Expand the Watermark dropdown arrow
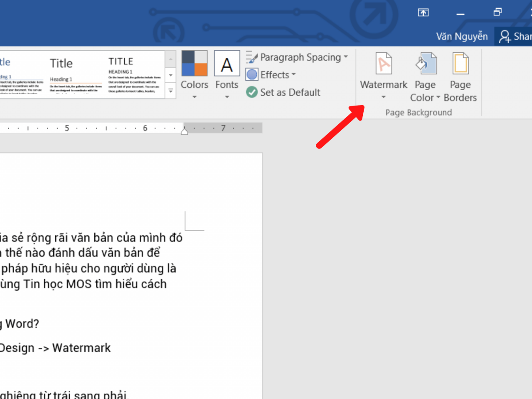This screenshot has height=399, width=532. coord(384,97)
